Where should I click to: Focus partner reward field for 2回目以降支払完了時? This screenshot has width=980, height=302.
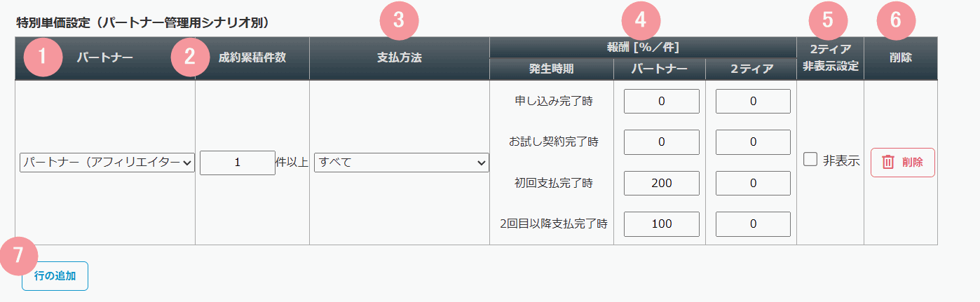tap(661, 224)
